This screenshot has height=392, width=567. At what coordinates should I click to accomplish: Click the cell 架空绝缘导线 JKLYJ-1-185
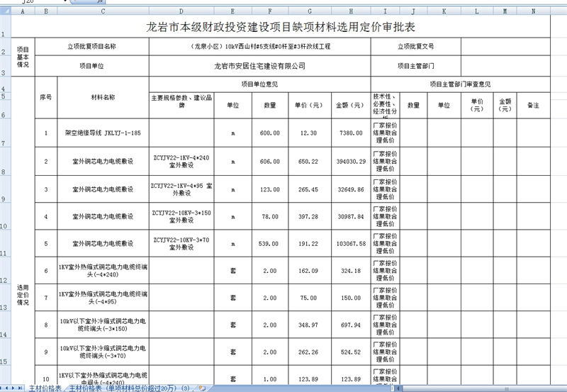click(x=103, y=133)
